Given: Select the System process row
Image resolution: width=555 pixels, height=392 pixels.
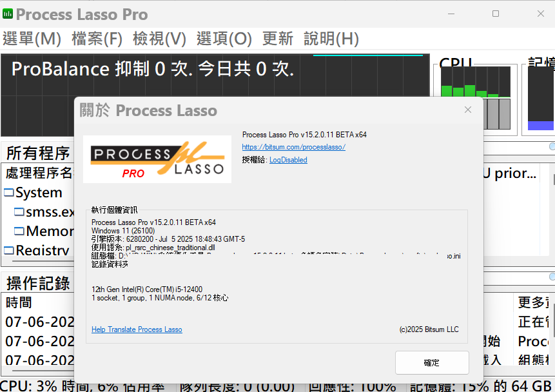Looking at the screenshot, I should point(39,193).
